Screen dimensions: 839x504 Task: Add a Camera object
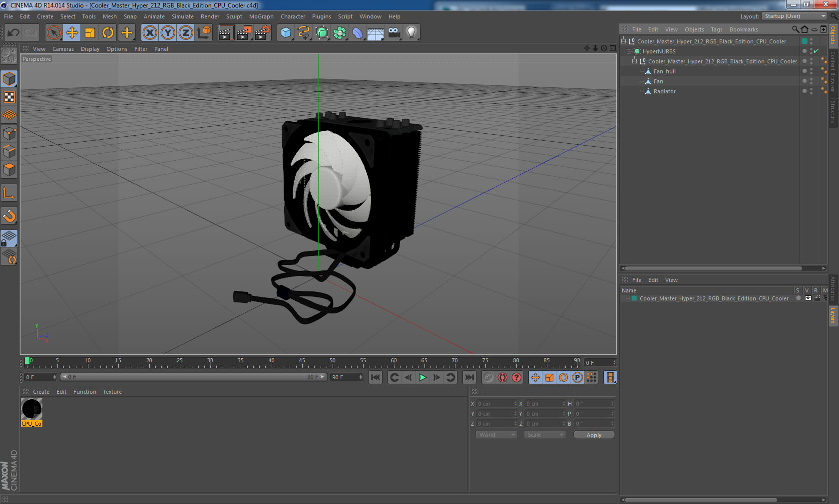(x=394, y=33)
